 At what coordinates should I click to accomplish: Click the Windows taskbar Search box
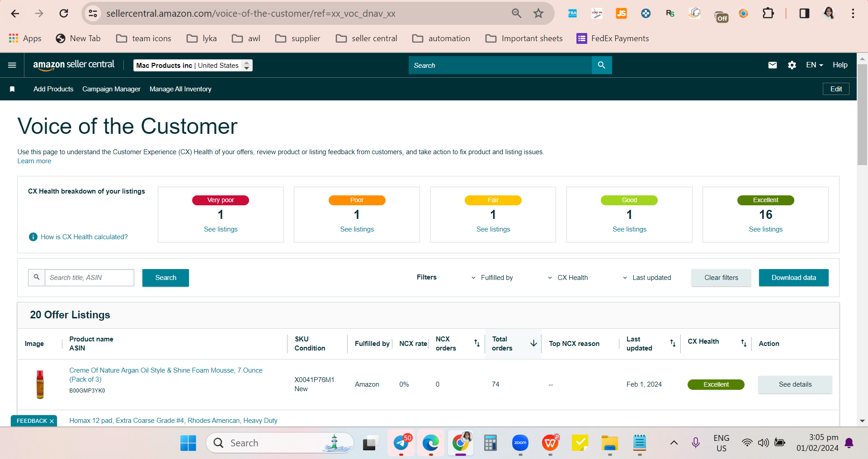[280, 443]
